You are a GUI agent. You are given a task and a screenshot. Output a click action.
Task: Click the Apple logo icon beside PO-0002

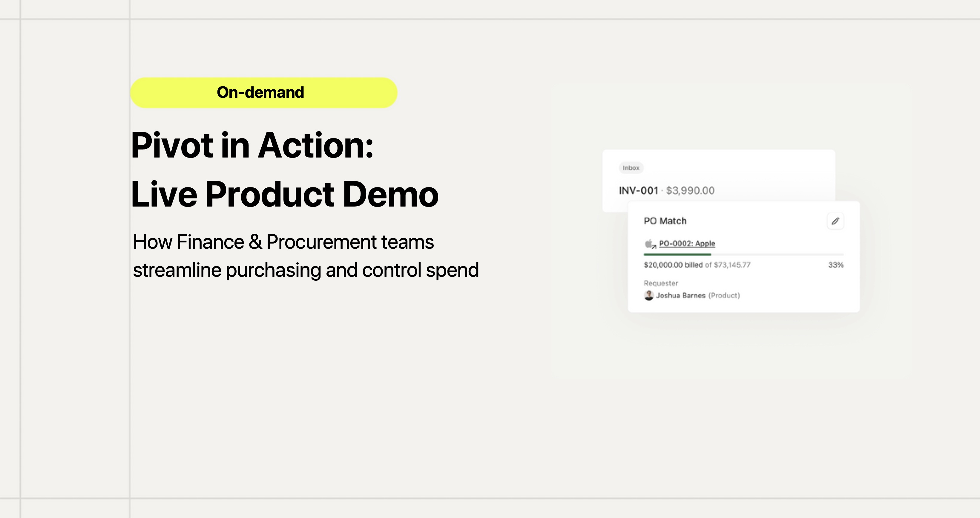pyautogui.click(x=649, y=244)
